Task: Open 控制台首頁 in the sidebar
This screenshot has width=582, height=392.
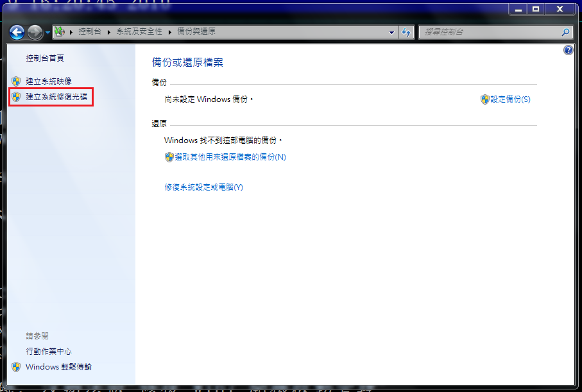Action: click(x=45, y=58)
